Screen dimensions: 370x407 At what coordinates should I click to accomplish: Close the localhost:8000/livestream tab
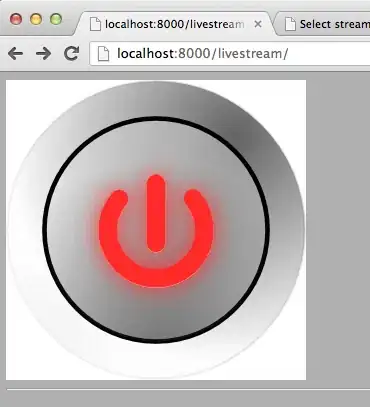258,24
